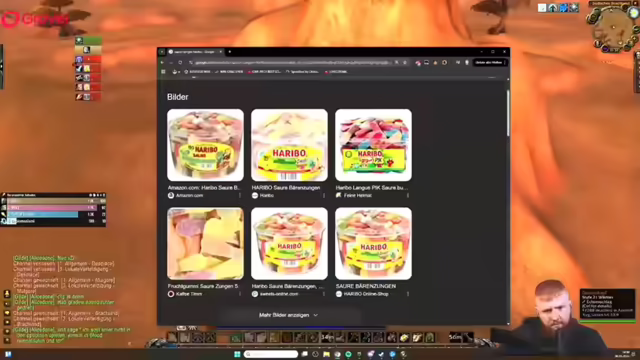Open a new Chrome tab
Image resolution: width=640 pixels, height=360 pixels.
coord(229,52)
